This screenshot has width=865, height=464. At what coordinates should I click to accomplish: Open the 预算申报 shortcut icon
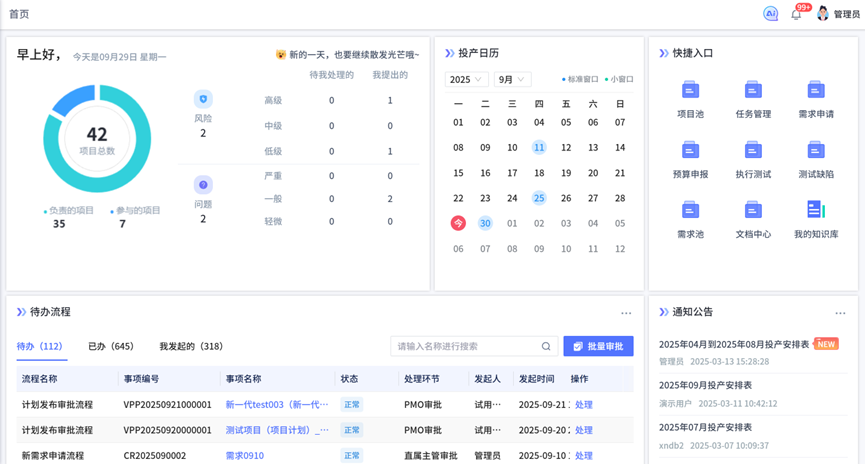(x=690, y=150)
